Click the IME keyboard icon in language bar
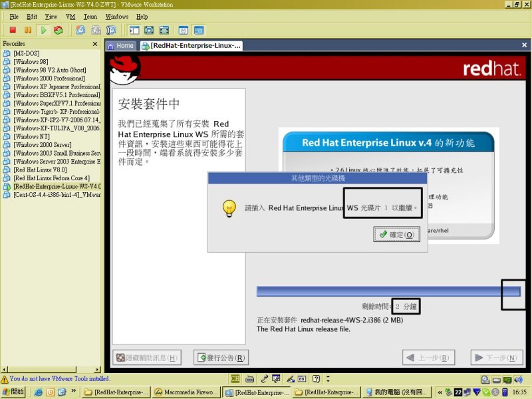Image resolution: width=532 pixels, height=399 pixels. [x=250, y=378]
